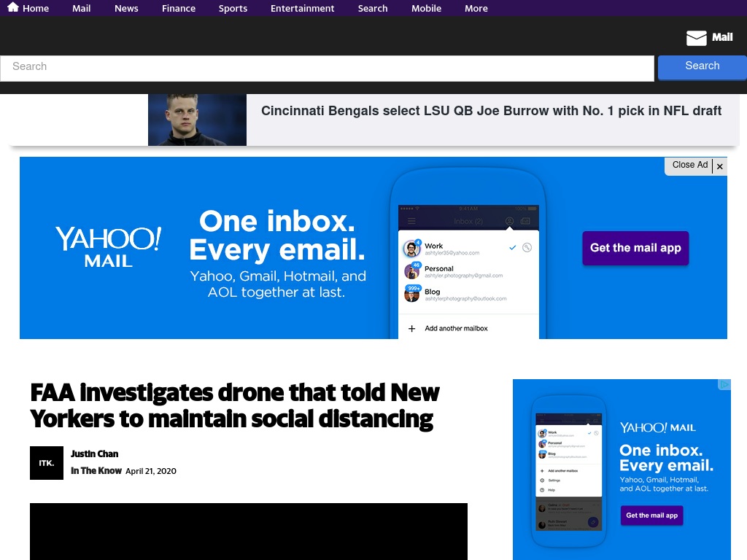Open author Justin Chan's link

point(94,454)
